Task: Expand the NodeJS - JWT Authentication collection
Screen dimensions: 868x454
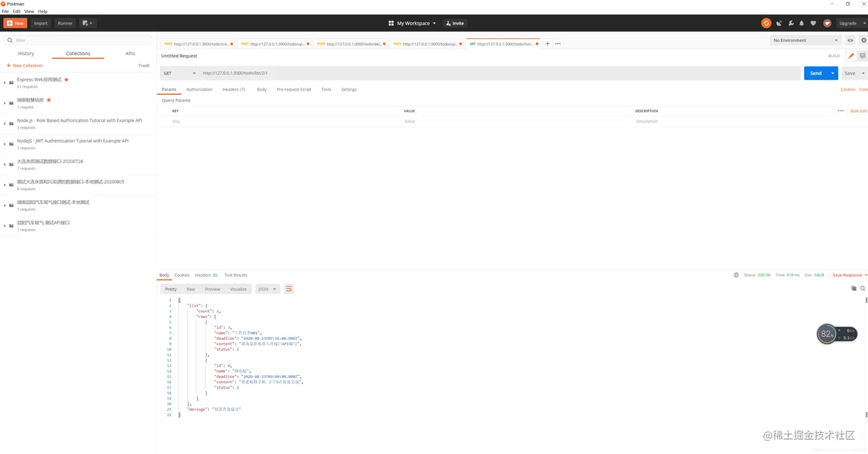Action: coord(5,144)
